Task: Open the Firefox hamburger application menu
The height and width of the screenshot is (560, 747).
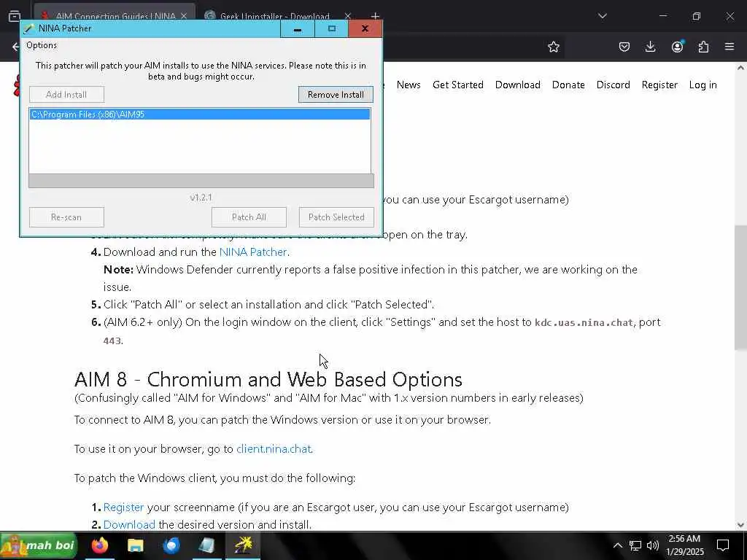Action: click(729, 47)
